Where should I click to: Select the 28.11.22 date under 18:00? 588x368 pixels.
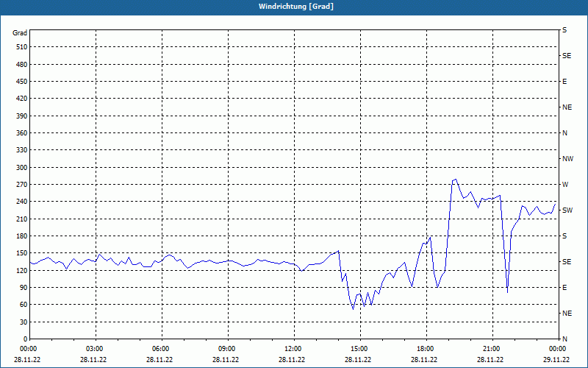(424, 360)
